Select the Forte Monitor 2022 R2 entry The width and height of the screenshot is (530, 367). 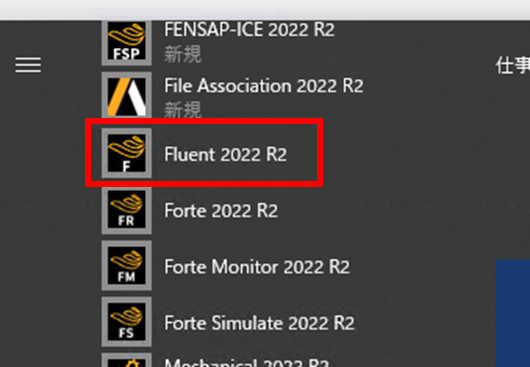(257, 267)
